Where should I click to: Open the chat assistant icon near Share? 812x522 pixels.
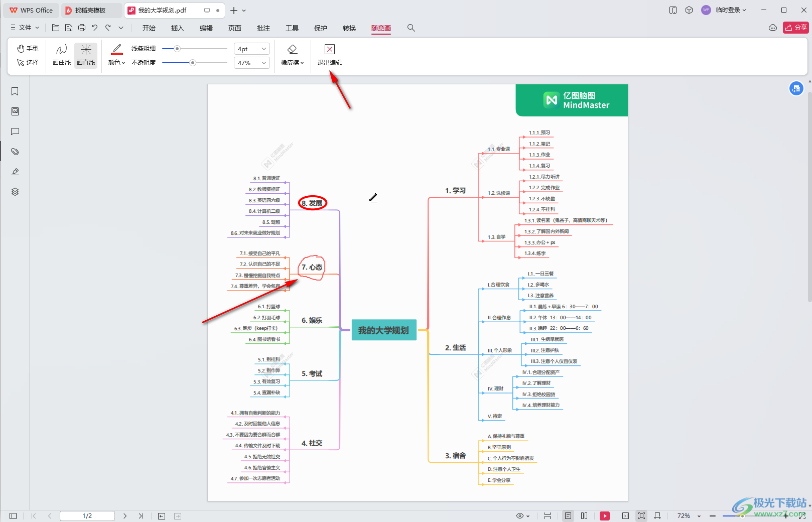click(x=773, y=28)
